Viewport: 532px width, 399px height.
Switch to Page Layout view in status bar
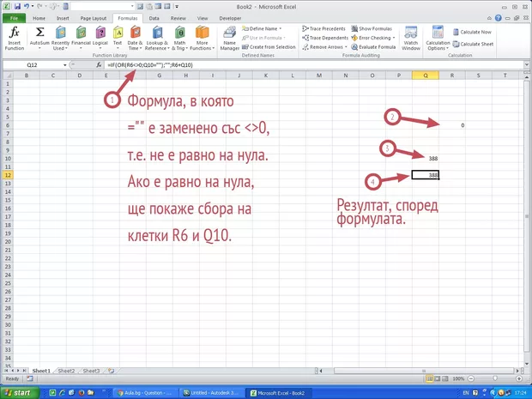pos(438,378)
